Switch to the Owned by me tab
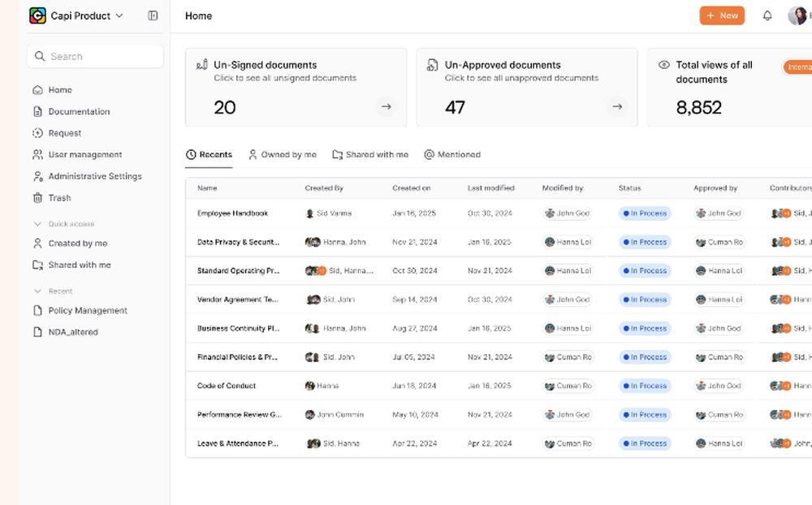The height and width of the screenshot is (505, 812). click(283, 154)
